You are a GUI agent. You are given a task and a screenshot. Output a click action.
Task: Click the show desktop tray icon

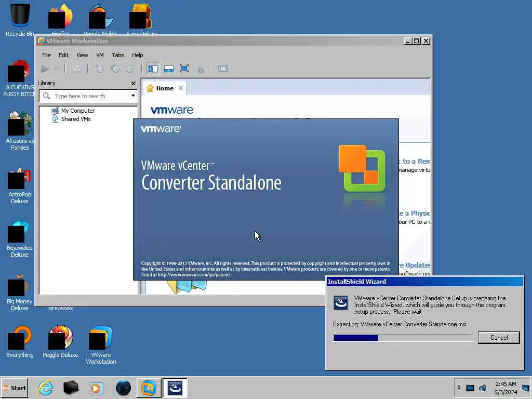point(526,388)
